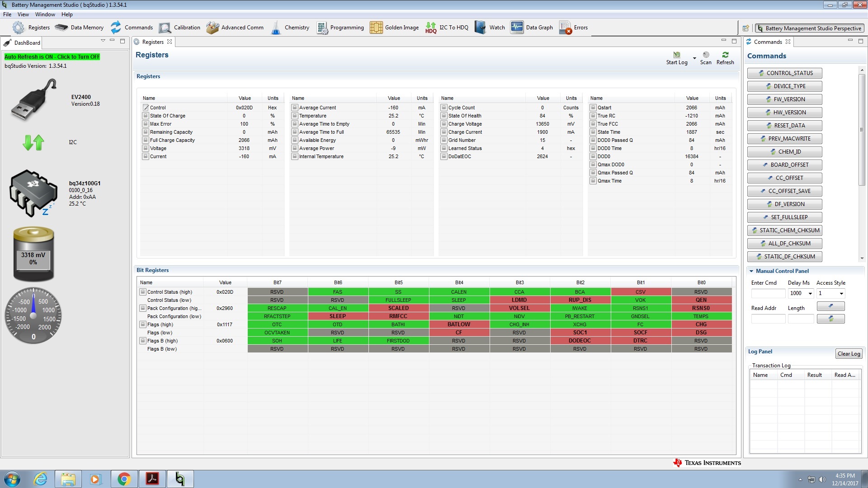Open the Data Graph view
The height and width of the screenshot is (488, 868).
point(517,28)
